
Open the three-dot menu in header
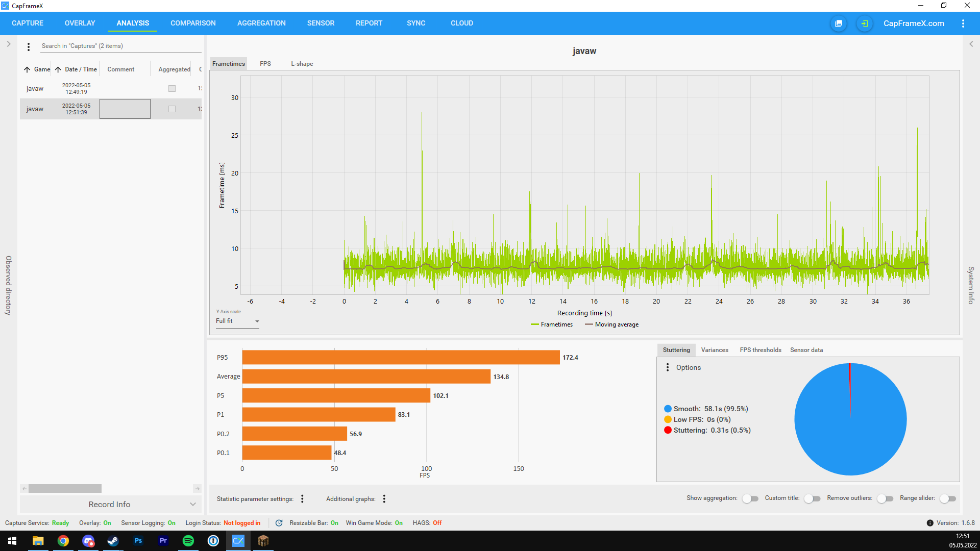[x=963, y=23]
